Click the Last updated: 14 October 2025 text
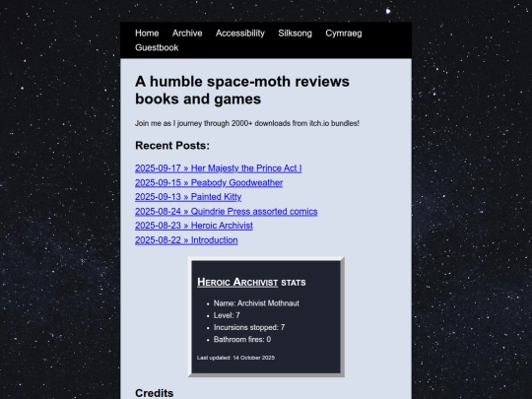This screenshot has width=532, height=399. click(x=235, y=358)
